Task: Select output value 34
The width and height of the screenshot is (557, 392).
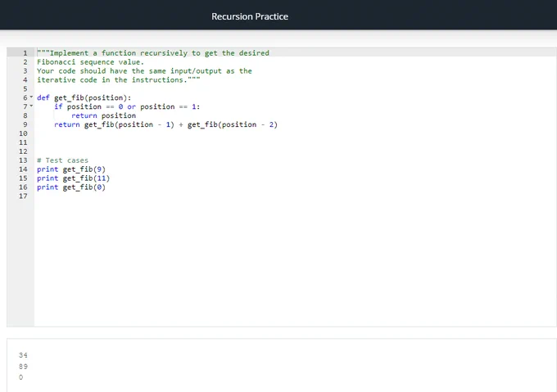Action: click(x=23, y=355)
